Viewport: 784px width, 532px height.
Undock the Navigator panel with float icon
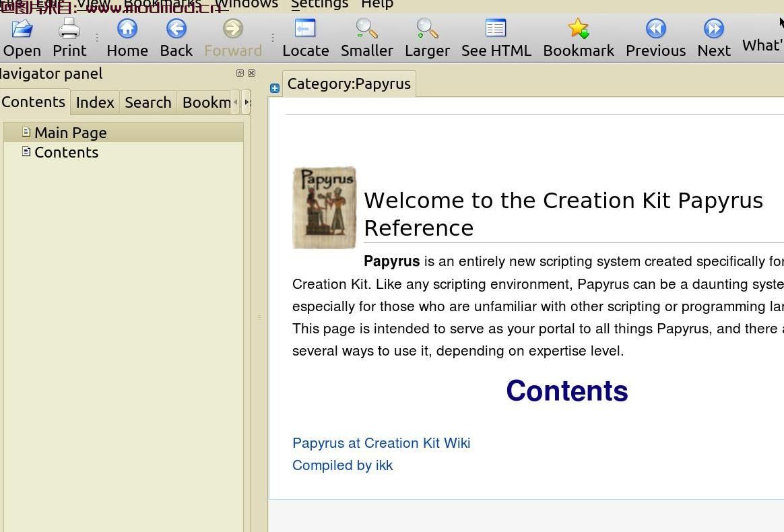[x=240, y=73]
